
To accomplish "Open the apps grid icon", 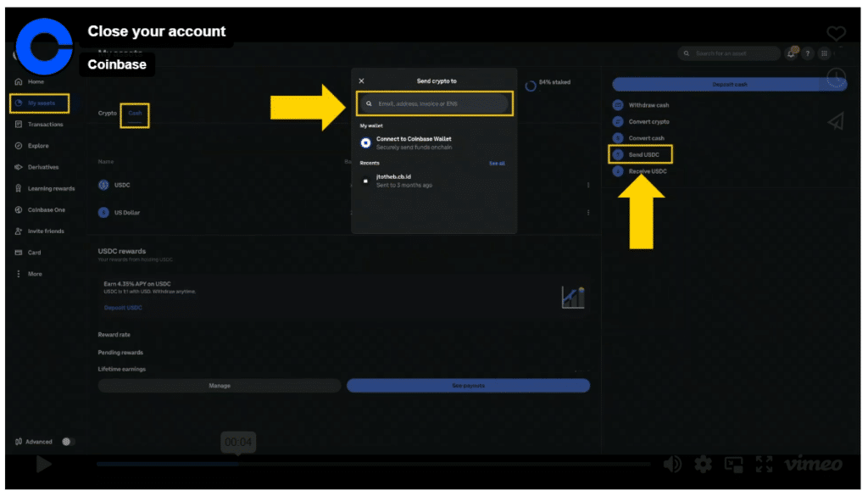I will click(824, 53).
